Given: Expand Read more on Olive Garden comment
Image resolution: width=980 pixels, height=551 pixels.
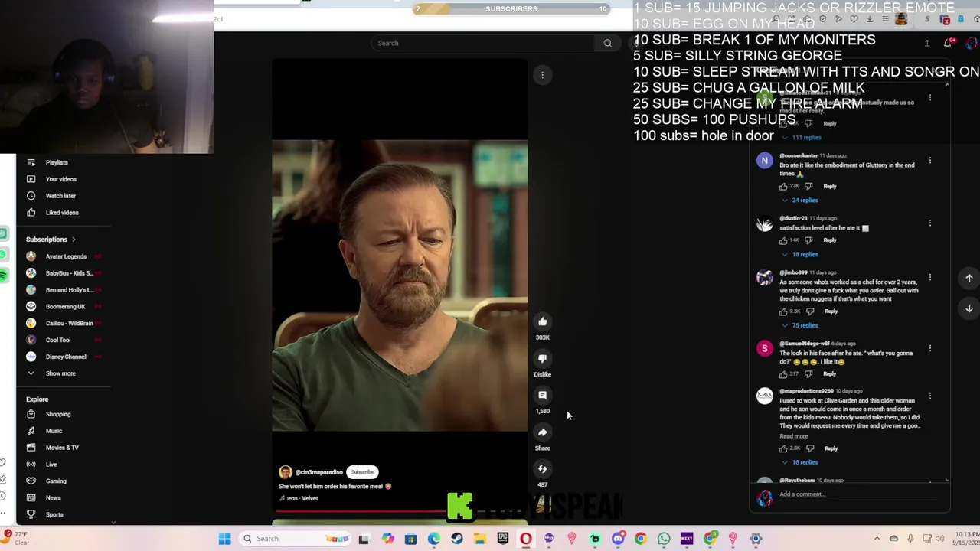Looking at the screenshot, I should click(x=794, y=436).
